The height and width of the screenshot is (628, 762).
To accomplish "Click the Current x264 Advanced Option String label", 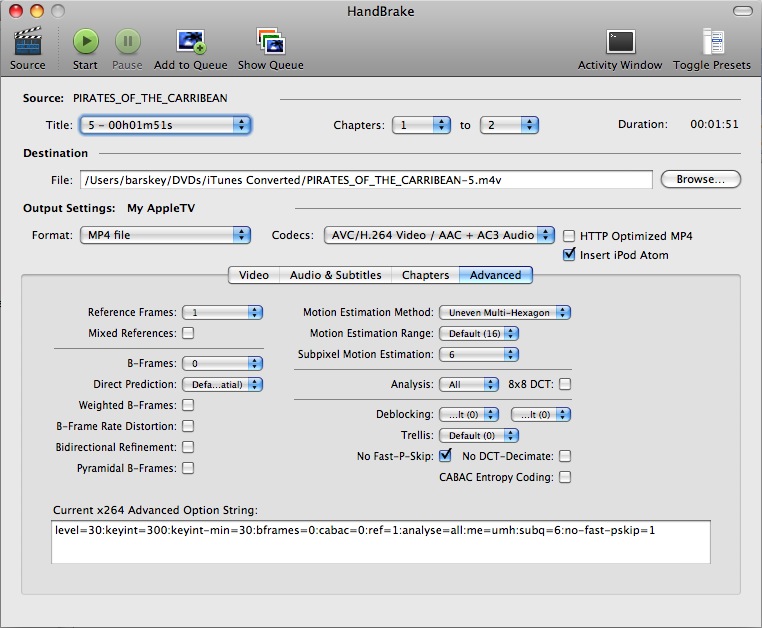I will point(156,510).
